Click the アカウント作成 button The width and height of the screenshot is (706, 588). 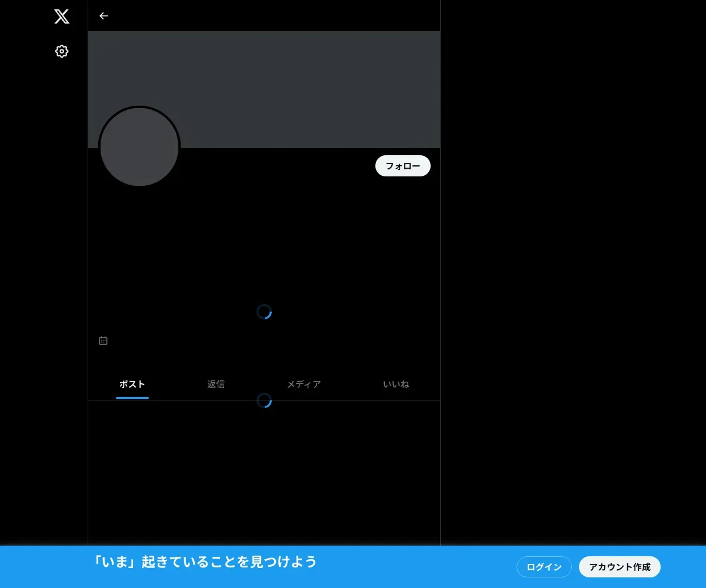coord(620,567)
